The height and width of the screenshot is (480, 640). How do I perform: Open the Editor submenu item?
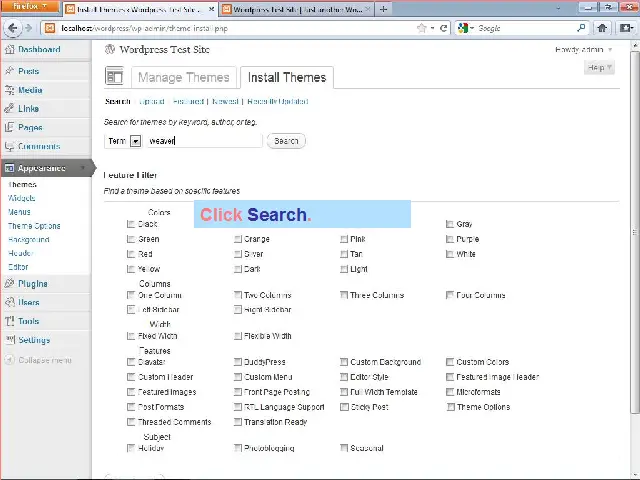pyautogui.click(x=18, y=267)
